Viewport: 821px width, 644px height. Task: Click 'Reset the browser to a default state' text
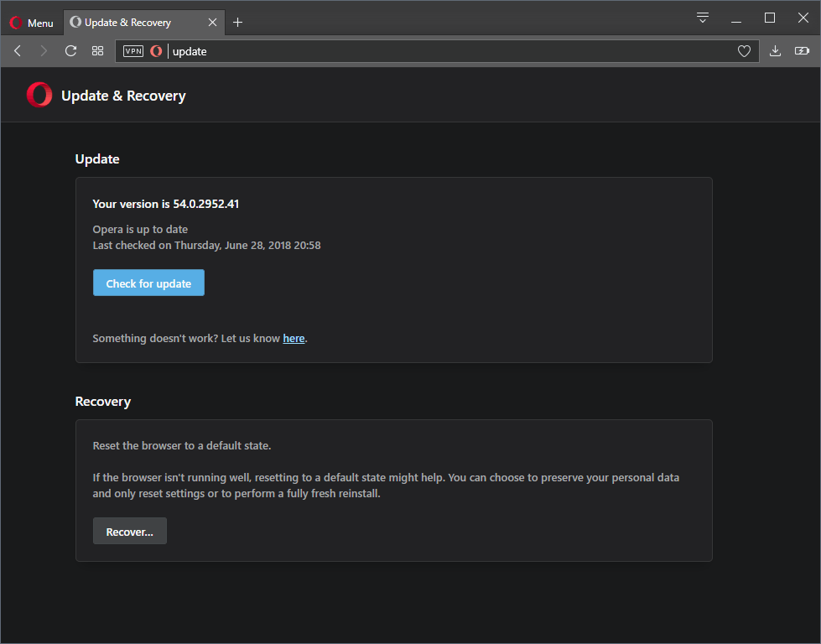coord(182,445)
